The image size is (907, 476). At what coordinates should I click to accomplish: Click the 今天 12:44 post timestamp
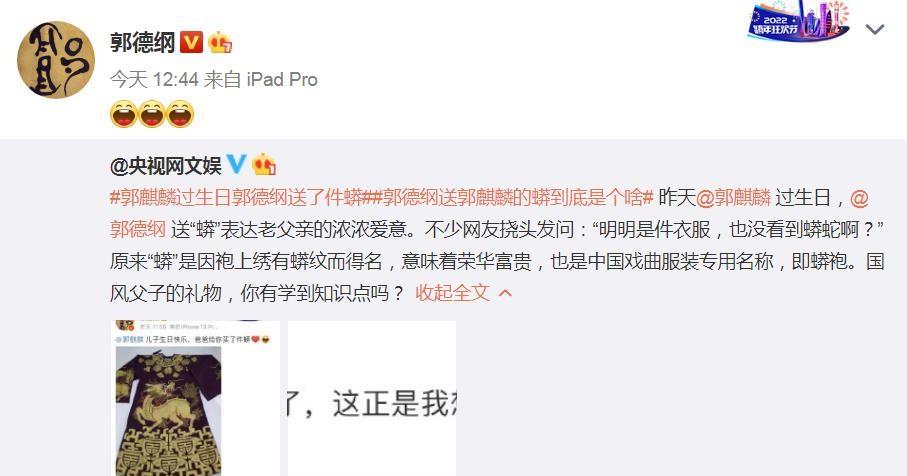(154, 79)
